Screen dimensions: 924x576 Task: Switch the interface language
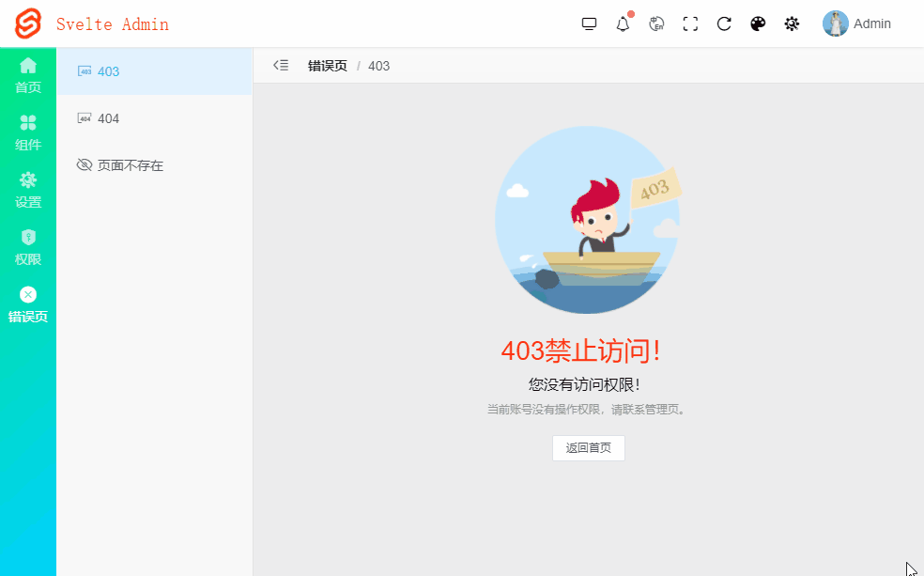[656, 23]
